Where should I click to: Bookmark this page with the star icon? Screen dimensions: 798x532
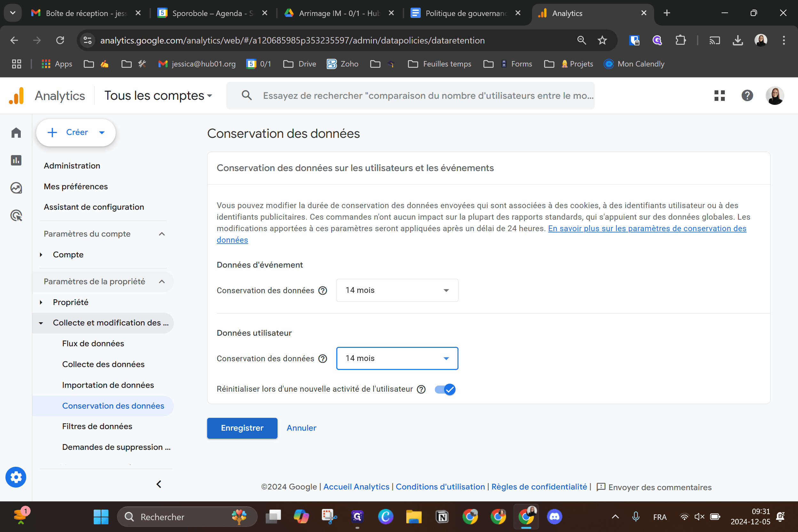coord(602,40)
